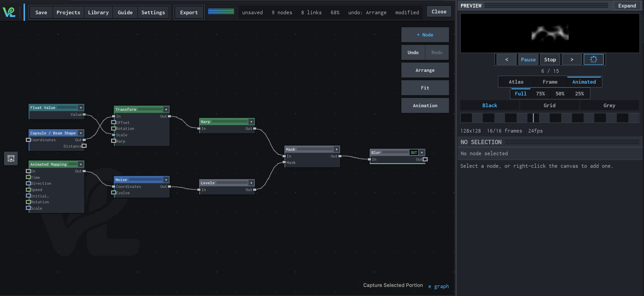Expand the Blur node plus

tap(422, 152)
